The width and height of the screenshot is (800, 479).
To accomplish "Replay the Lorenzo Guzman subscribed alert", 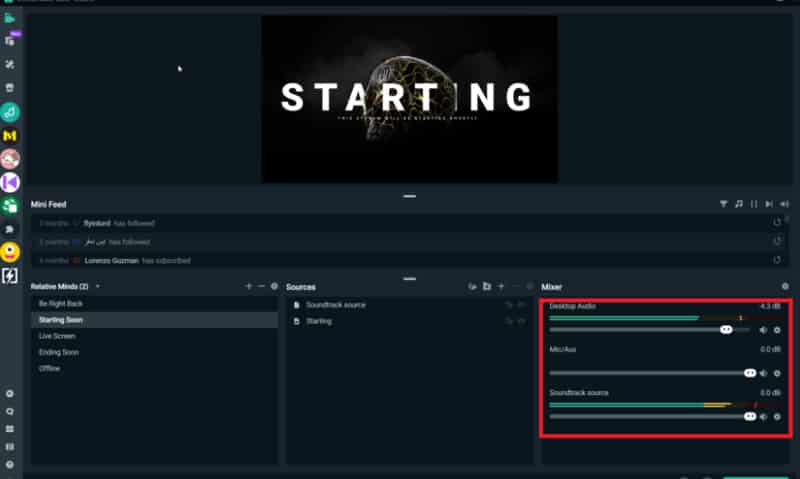I will point(777,260).
